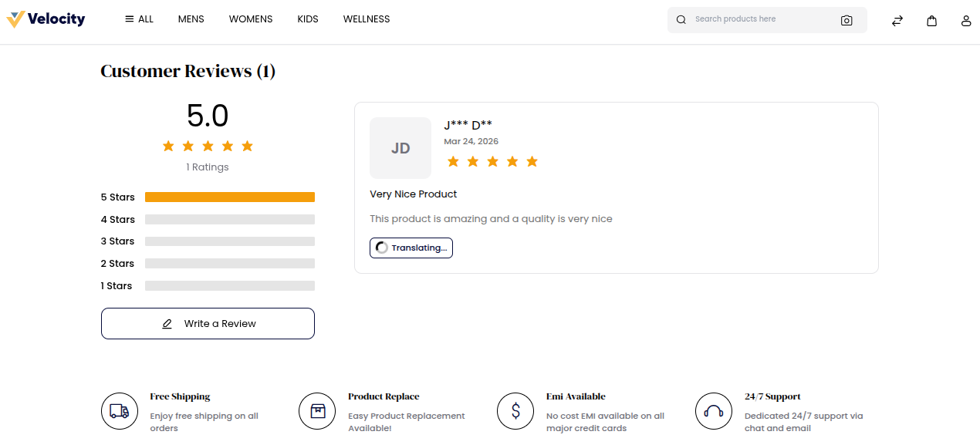Click the Translating button on the review
The width and height of the screenshot is (980, 445).
(411, 248)
